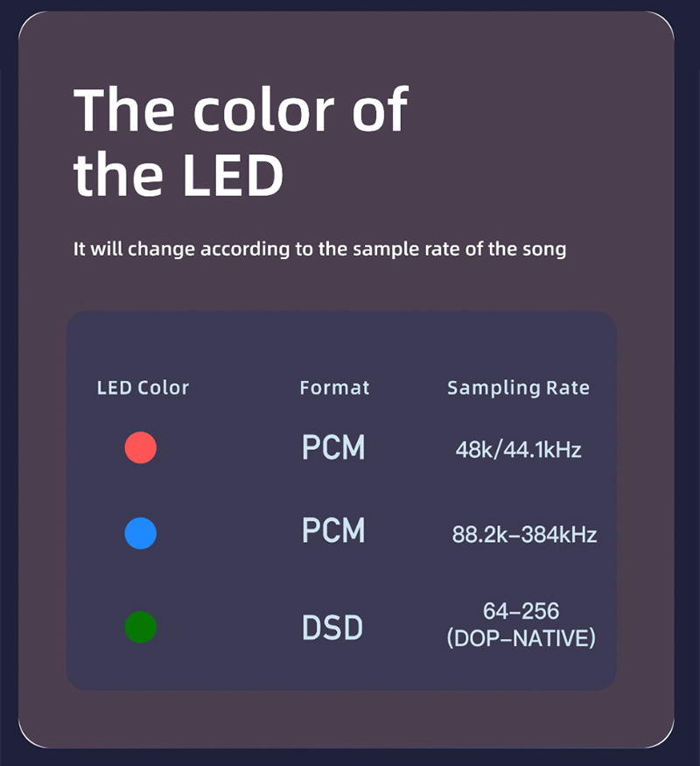Click the DSD format label
Image resolution: width=700 pixels, height=766 pixels.
[332, 628]
